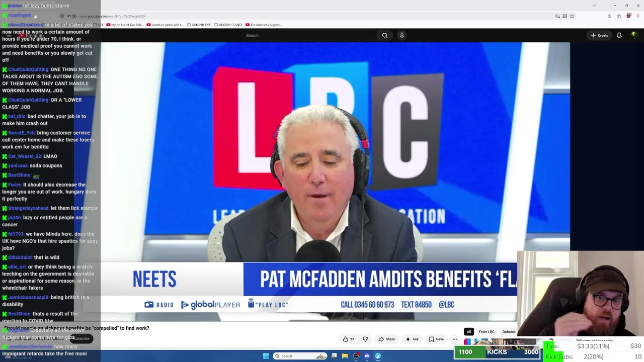
Task: Select the From LBC filter chip
Action: (487, 332)
